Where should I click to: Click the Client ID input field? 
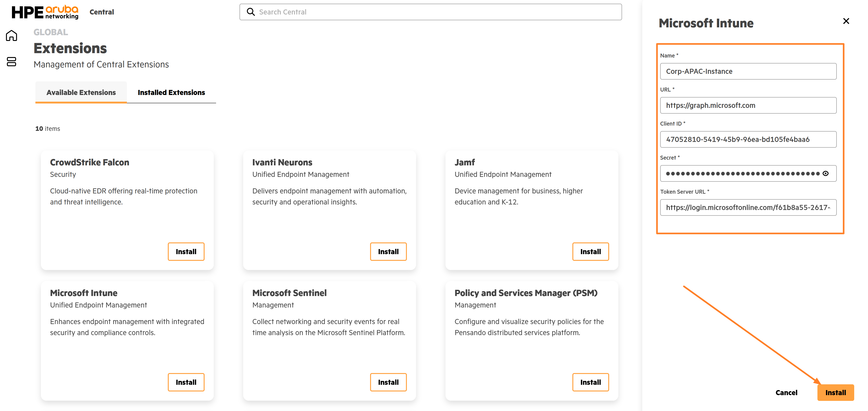click(748, 139)
